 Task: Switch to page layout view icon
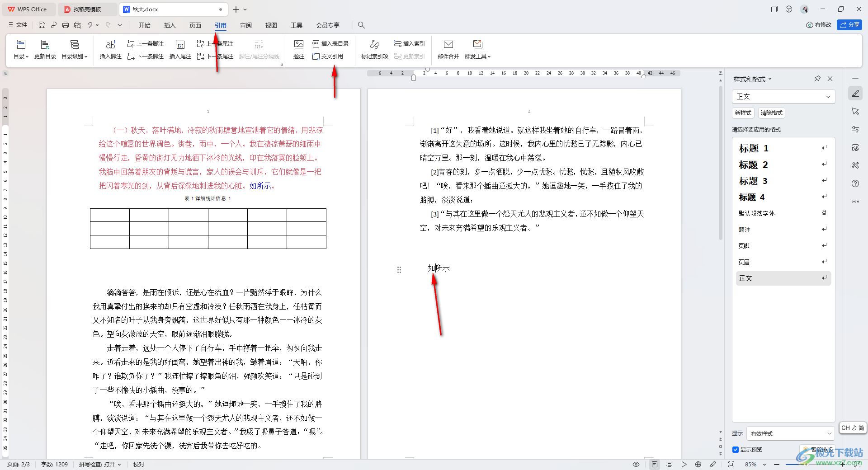pyautogui.click(x=655, y=465)
